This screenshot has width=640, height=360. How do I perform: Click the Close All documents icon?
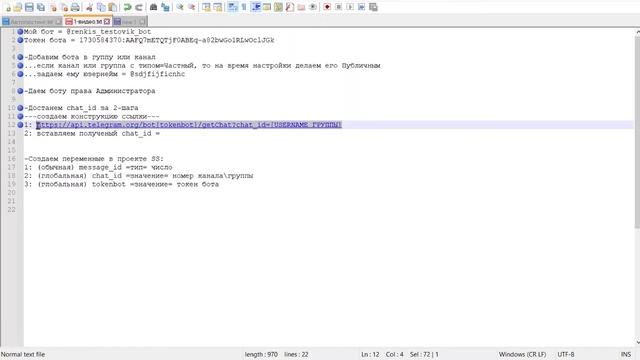coord(64,7)
